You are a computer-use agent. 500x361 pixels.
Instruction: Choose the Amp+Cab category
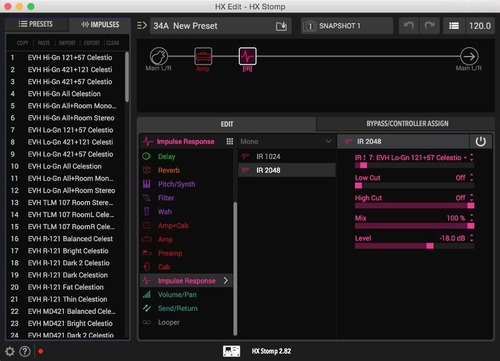(187, 226)
